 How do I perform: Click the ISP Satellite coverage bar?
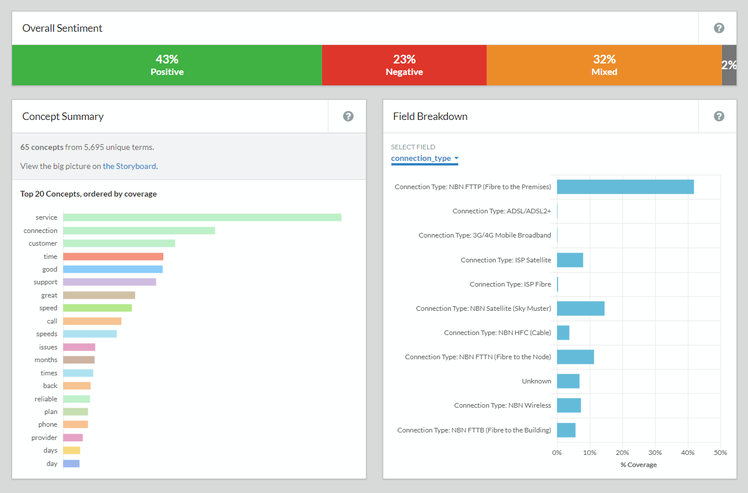(x=570, y=260)
